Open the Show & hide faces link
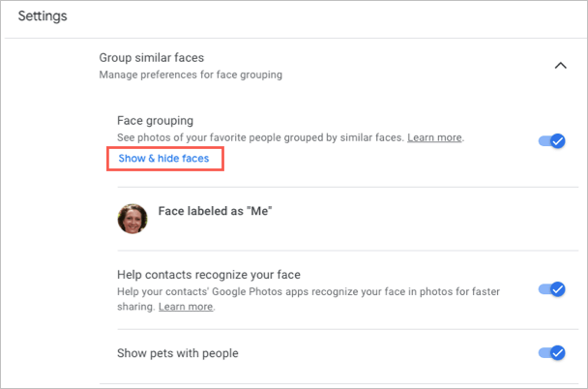The image size is (588, 389). point(163,158)
